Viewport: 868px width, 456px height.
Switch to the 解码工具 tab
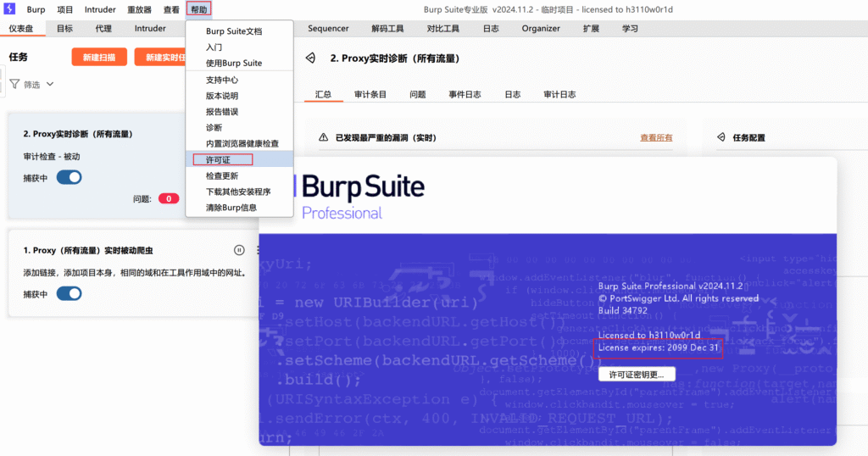point(387,28)
